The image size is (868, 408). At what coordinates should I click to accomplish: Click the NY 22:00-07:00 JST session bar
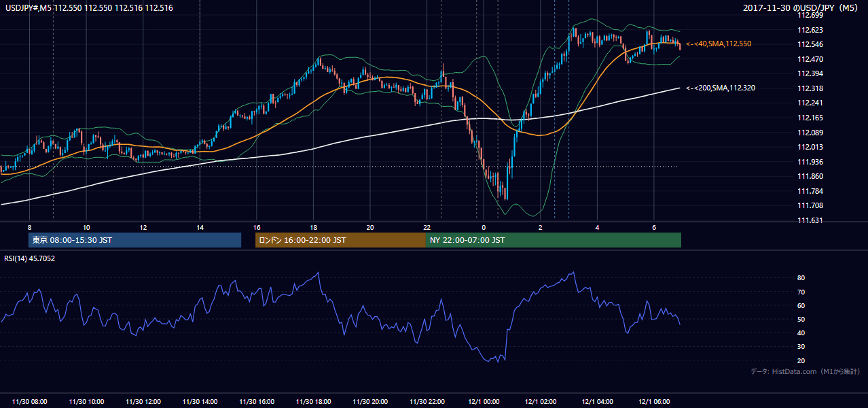pos(554,240)
